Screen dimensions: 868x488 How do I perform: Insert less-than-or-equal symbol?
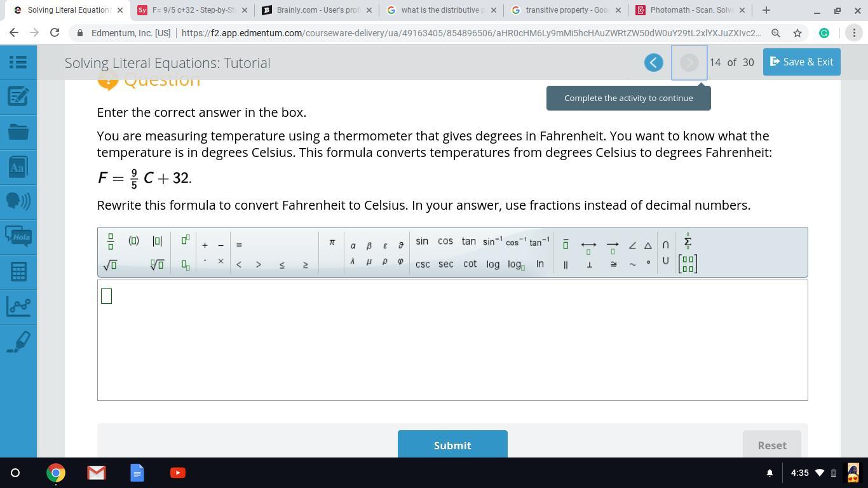tap(282, 264)
